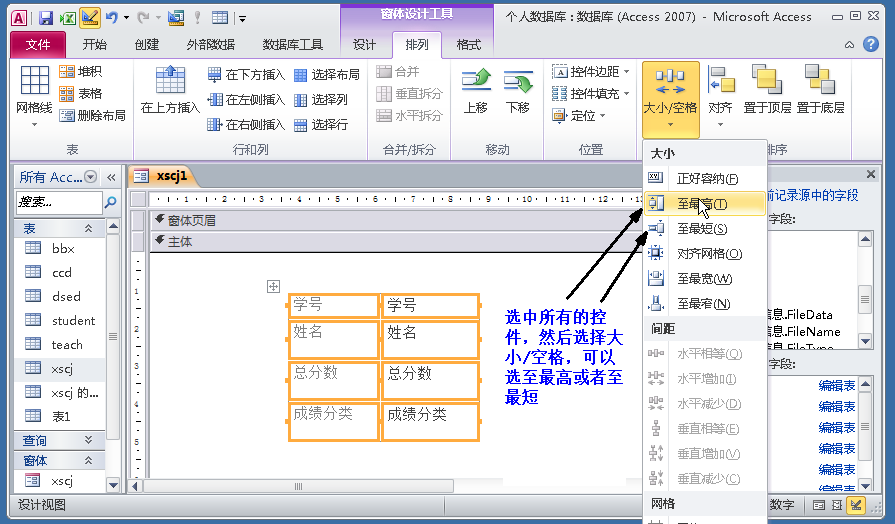Switch to the Home (开始) tab
The width and height of the screenshot is (895, 524).
94,45
